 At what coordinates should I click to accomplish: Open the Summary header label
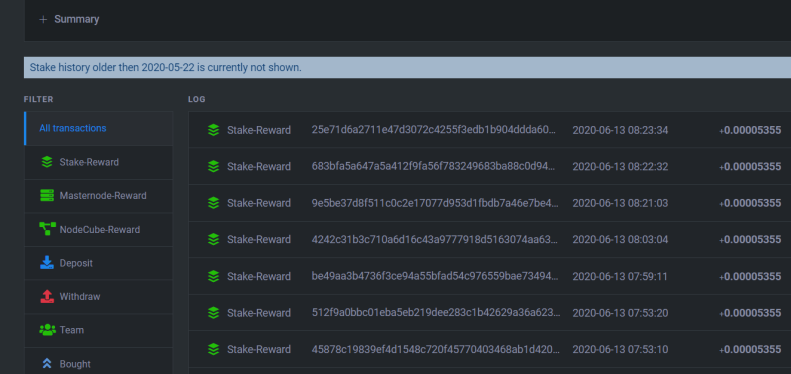pos(77,20)
